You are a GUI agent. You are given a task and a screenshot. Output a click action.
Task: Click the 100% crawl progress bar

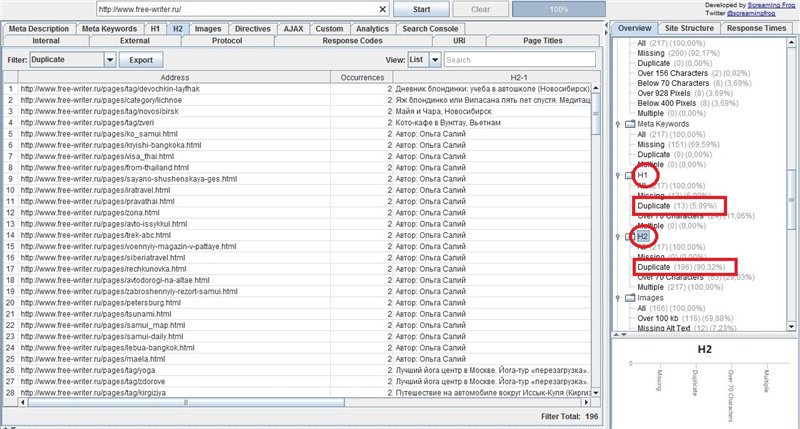tap(559, 9)
